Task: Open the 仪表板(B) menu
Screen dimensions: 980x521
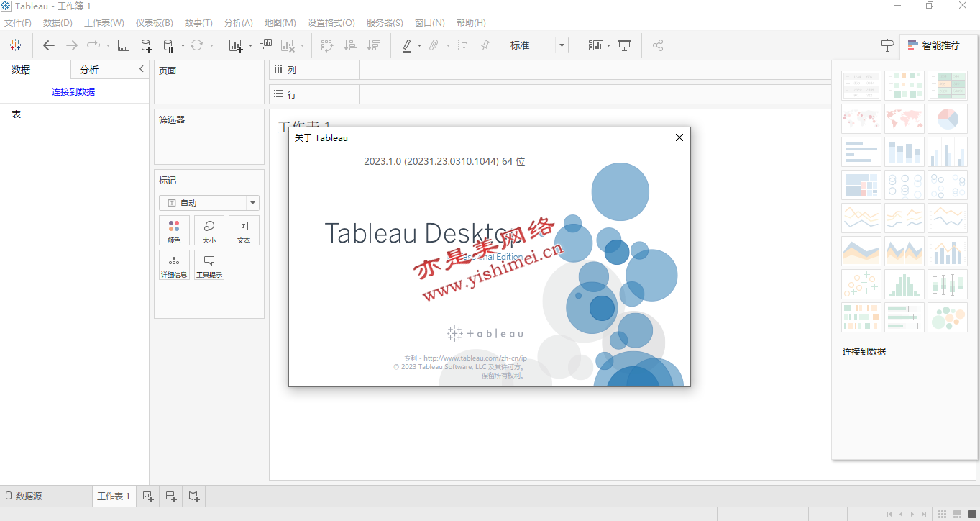Action: tap(155, 23)
